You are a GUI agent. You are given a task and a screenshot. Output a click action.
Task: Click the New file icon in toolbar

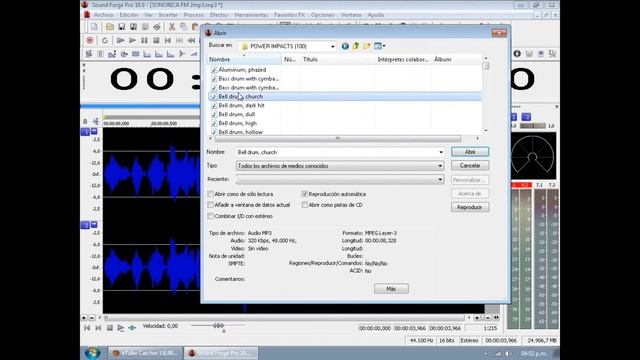[x=94, y=27]
